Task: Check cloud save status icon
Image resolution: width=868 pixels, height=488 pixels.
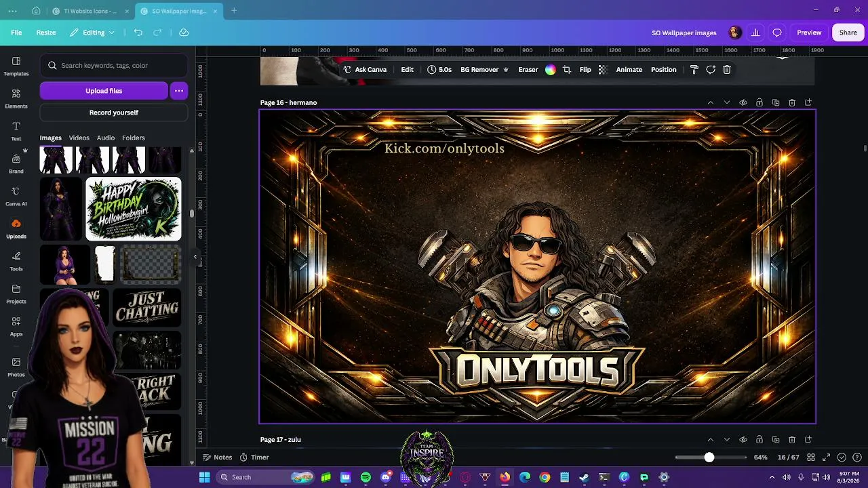Action: click(x=184, y=33)
